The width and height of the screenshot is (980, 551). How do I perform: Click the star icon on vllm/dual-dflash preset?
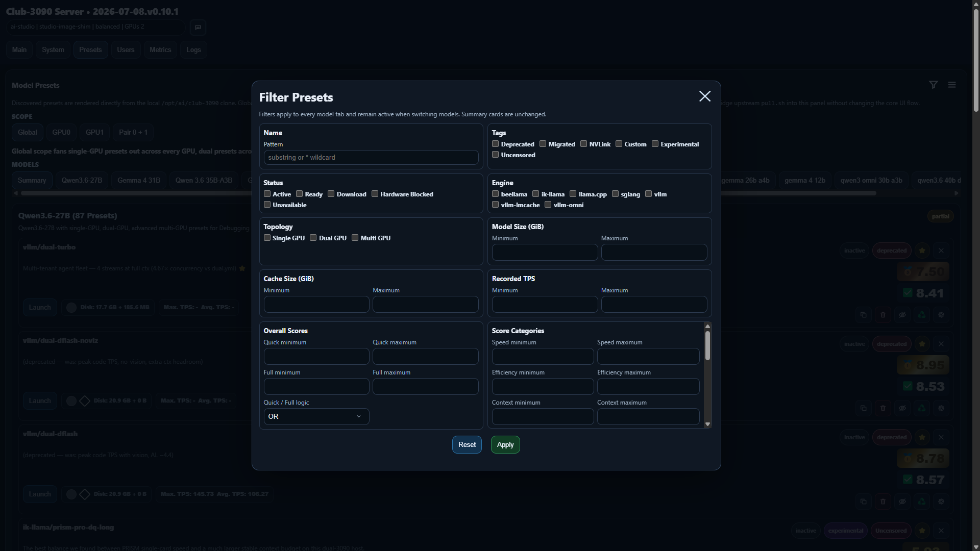coord(922,437)
